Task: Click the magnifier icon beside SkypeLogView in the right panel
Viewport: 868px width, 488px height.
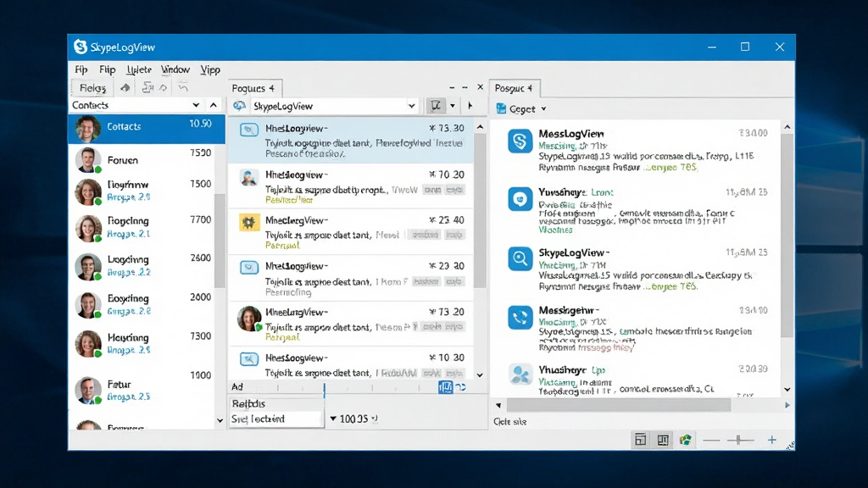Action: click(520, 258)
